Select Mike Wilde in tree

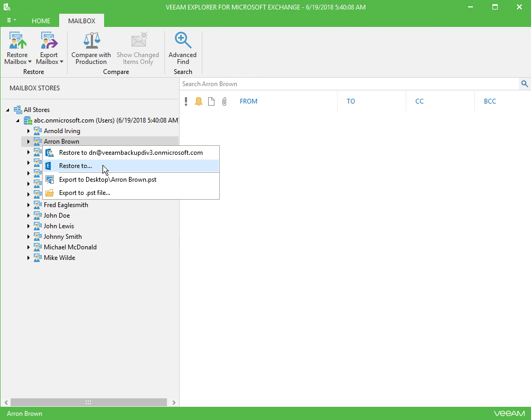(59, 257)
